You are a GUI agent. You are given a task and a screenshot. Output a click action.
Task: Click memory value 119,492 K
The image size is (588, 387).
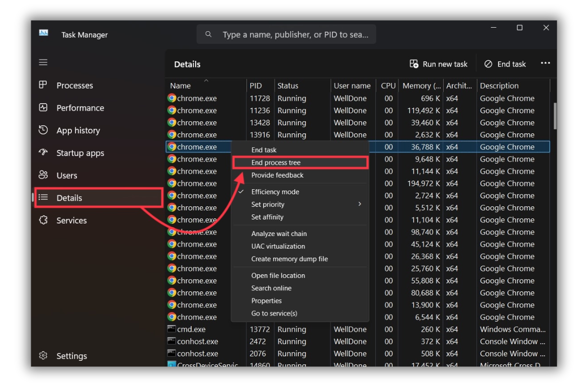pyautogui.click(x=424, y=110)
